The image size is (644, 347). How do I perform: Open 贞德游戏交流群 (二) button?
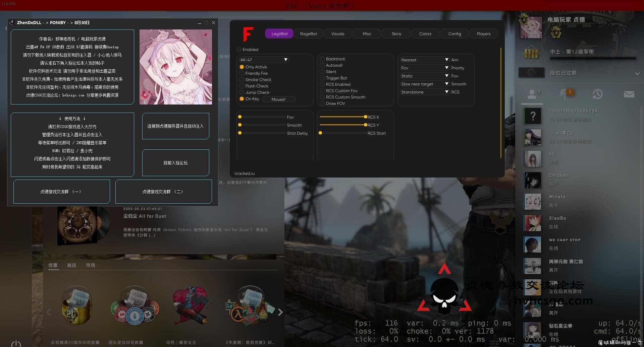point(164,192)
